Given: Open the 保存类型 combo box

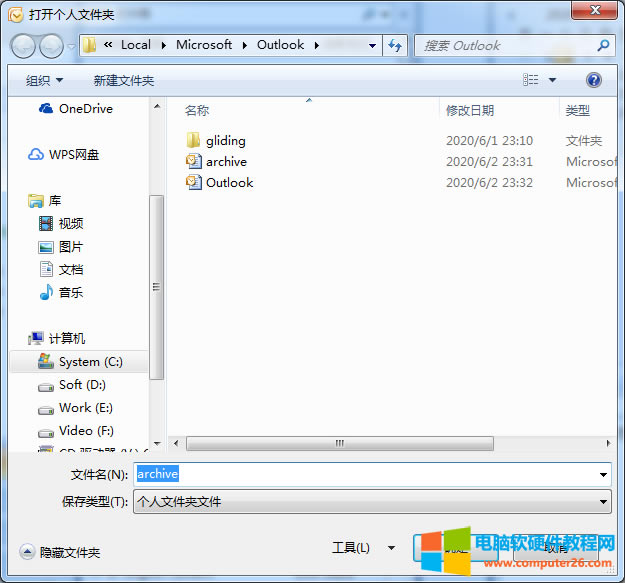Looking at the screenshot, I should point(372,501).
